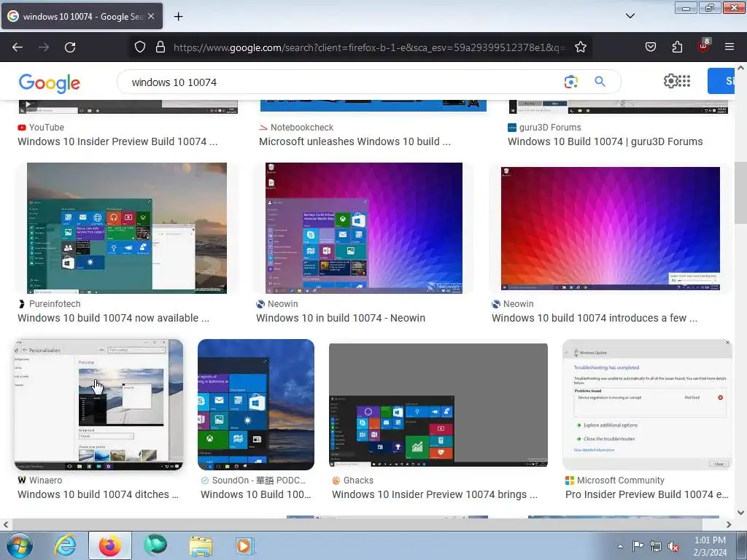This screenshot has height=560, width=747.
Task: Open guru3D Forums Build 10074 result
Action: coord(605,141)
